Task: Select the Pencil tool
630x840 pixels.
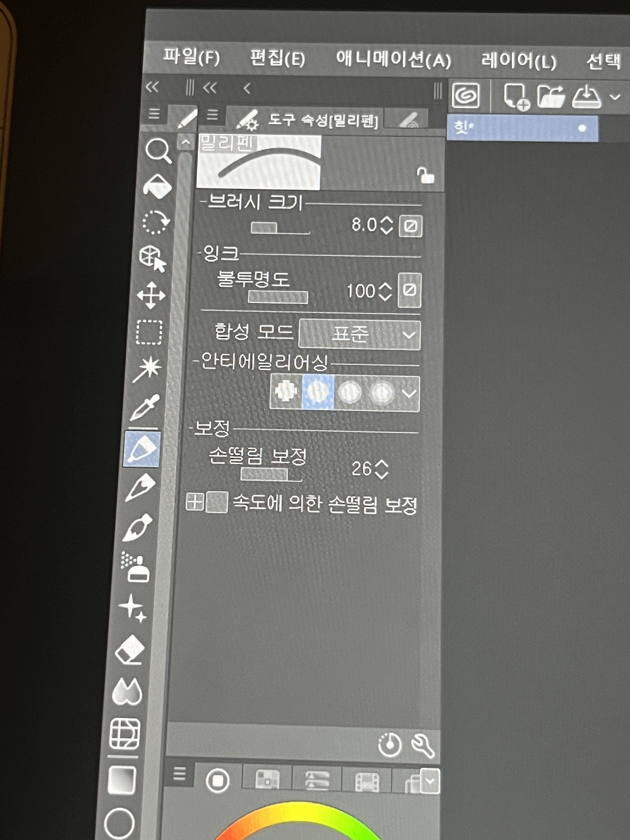Action: [140, 488]
